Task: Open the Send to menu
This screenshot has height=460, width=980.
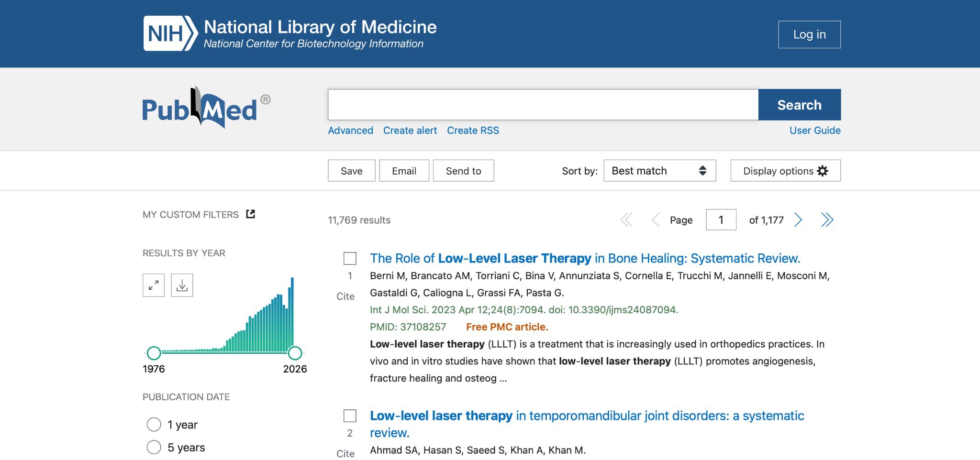Action: coord(463,171)
